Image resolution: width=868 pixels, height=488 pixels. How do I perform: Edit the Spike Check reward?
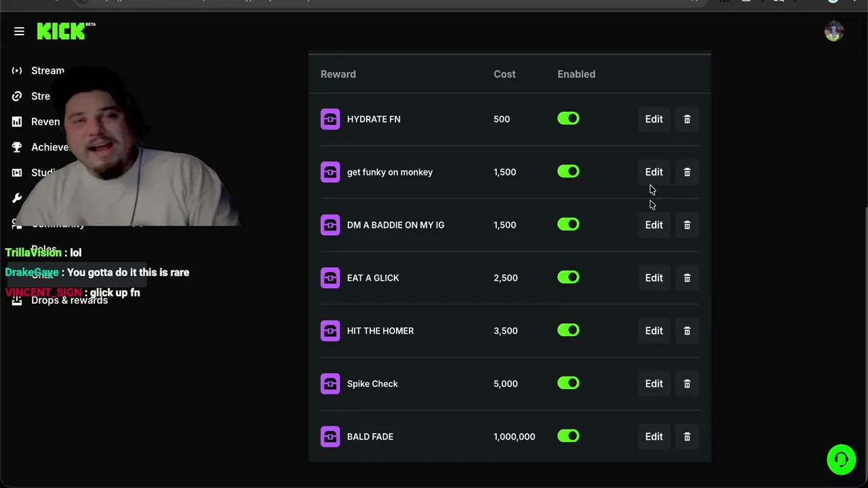[x=654, y=384]
